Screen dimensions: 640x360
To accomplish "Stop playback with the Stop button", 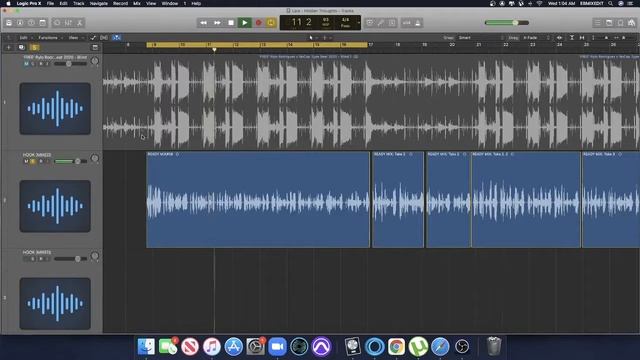I will 231,23.
